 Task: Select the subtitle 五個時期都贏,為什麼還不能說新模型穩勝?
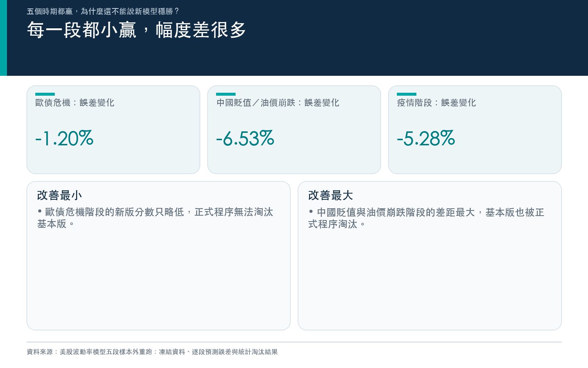(103, 11)
